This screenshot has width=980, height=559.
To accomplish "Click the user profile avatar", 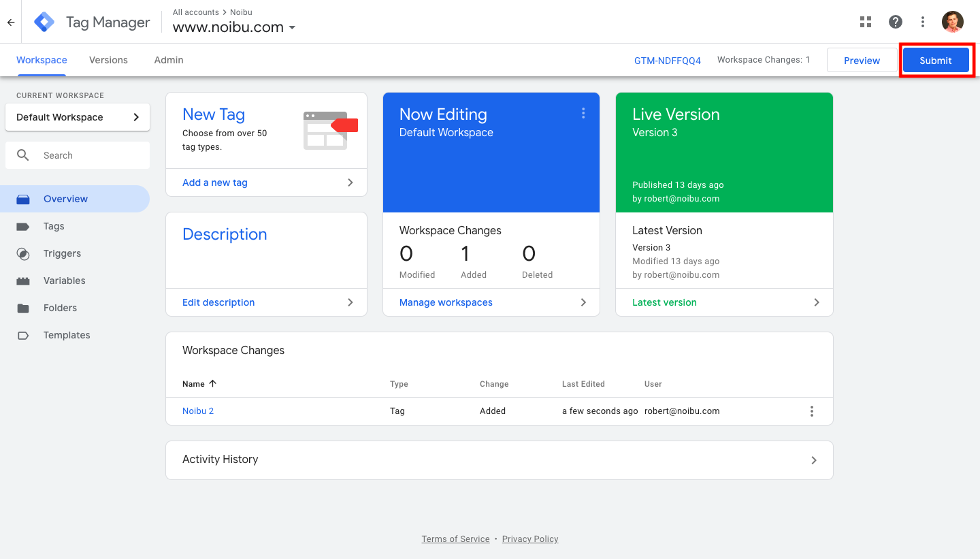I will tap(953, 22).
